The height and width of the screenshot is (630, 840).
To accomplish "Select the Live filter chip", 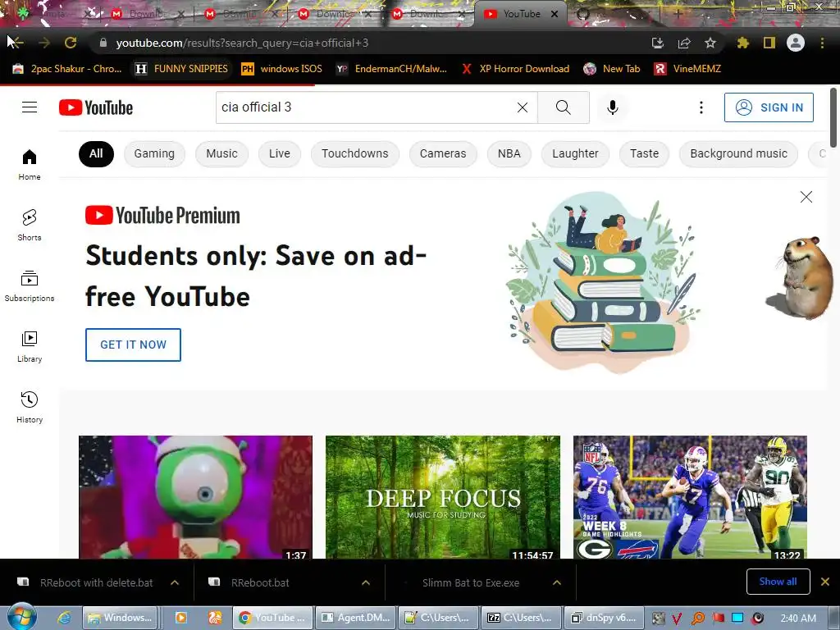I will coord(280,153).
